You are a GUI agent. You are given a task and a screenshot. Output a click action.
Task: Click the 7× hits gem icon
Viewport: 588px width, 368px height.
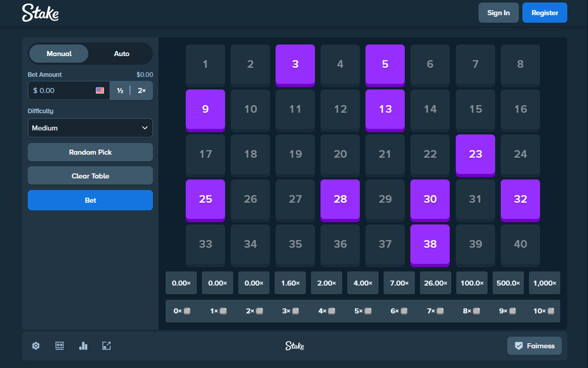click(441, 311)
